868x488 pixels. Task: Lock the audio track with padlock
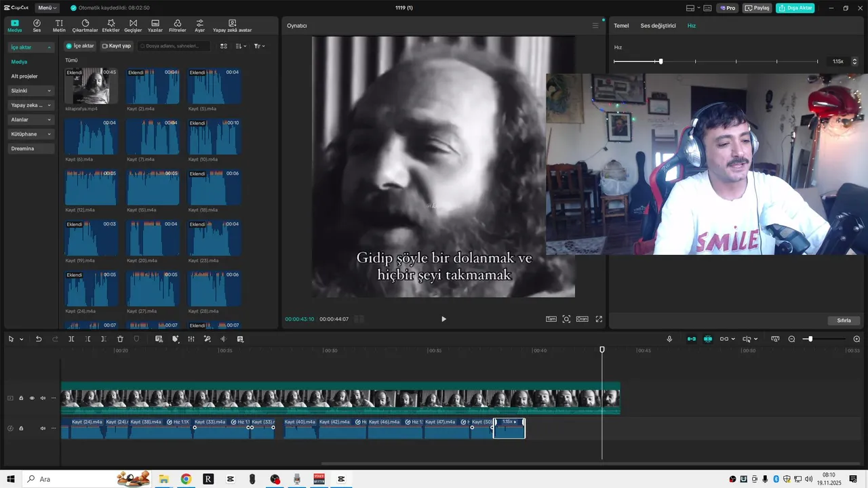tap(21, 428)
